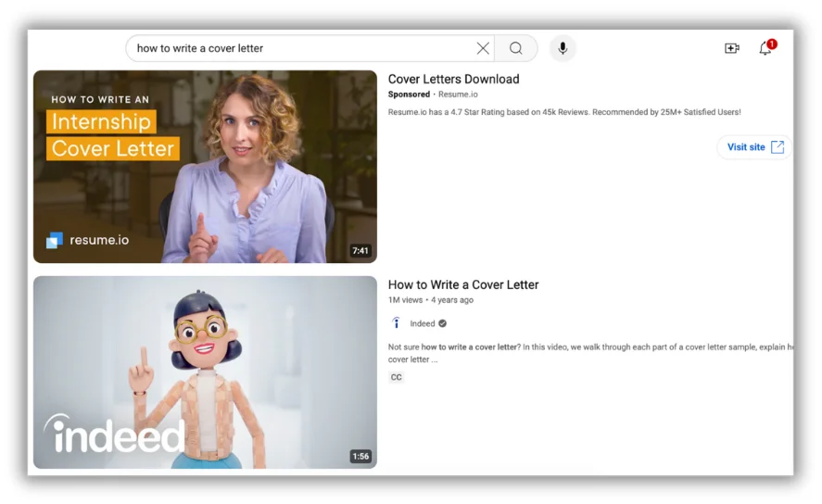Play the Internship Cover Letter thumbnail
Screen dimensions: 822x504
pos(205,167)
